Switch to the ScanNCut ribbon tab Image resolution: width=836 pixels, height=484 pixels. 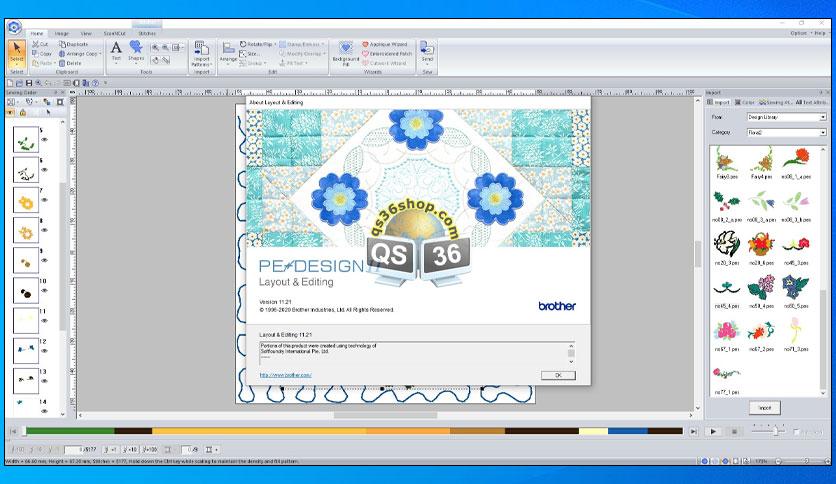[115, 33]
